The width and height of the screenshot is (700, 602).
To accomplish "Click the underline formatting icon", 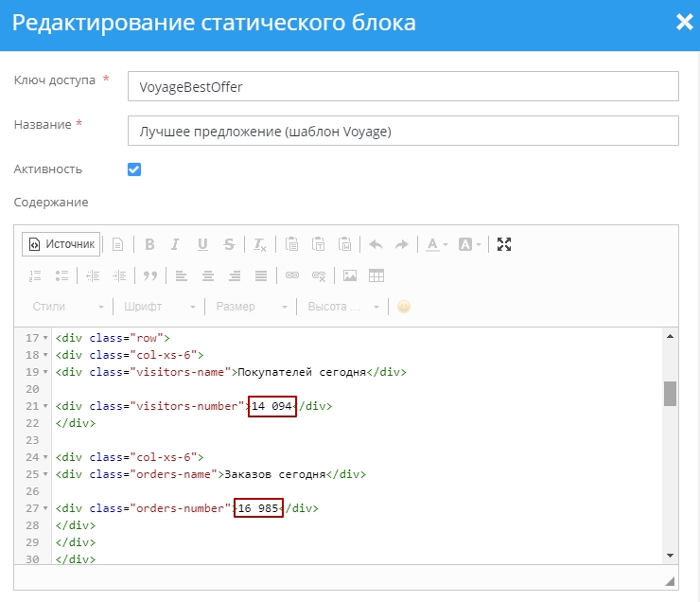I will pyautogui.click(x=201, y=244).
